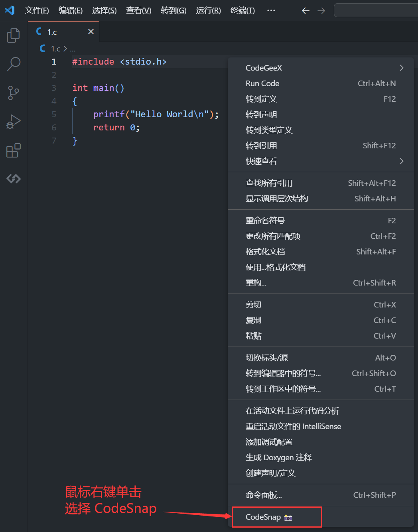
Task: Choose 显示调用层次结构 menu entry
Action: (x=321, y=199)
